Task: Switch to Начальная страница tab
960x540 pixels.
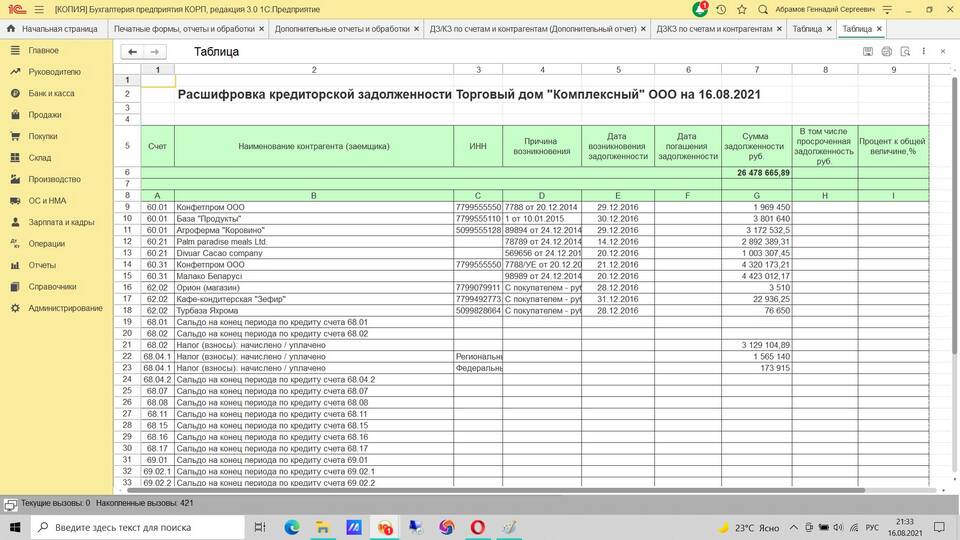Action: tap(53, 29)
